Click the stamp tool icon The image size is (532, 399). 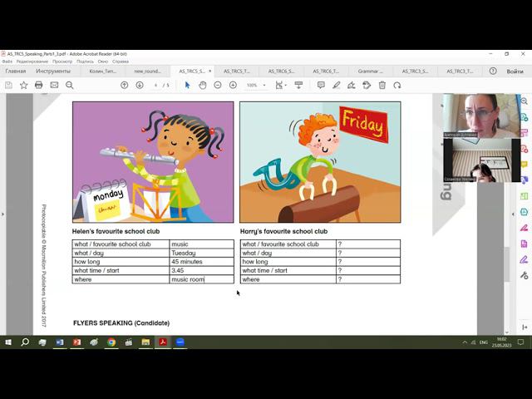367,85
